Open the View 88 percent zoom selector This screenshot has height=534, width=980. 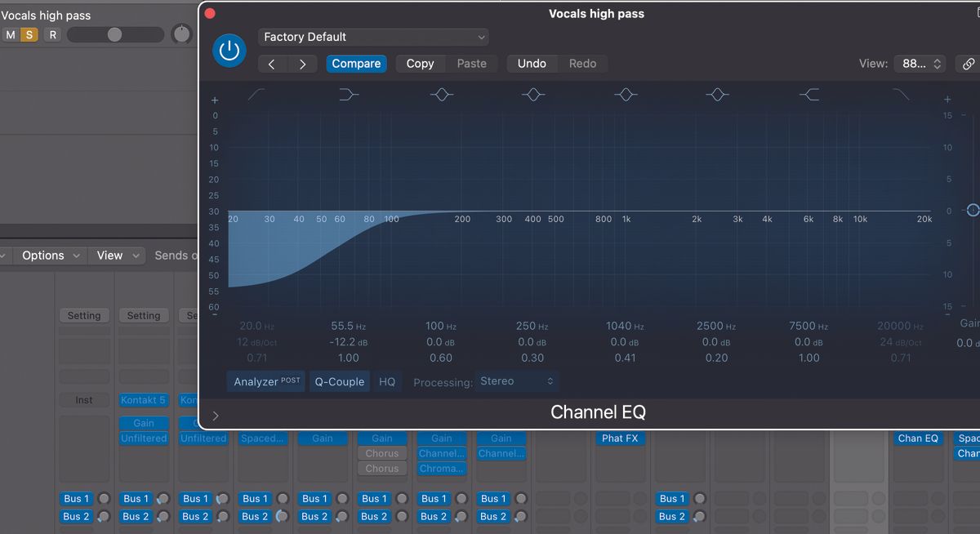click(x=920, y=63)
